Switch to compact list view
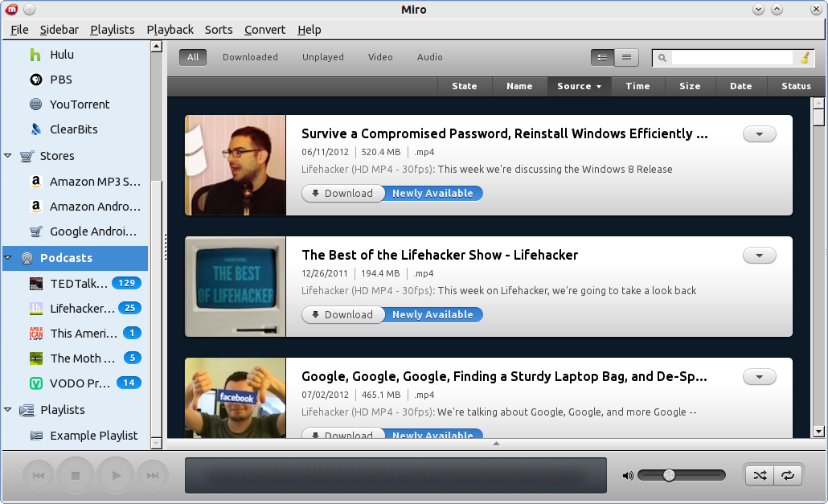Viewport: 828px width, 504px height. (x=626, y=58)
